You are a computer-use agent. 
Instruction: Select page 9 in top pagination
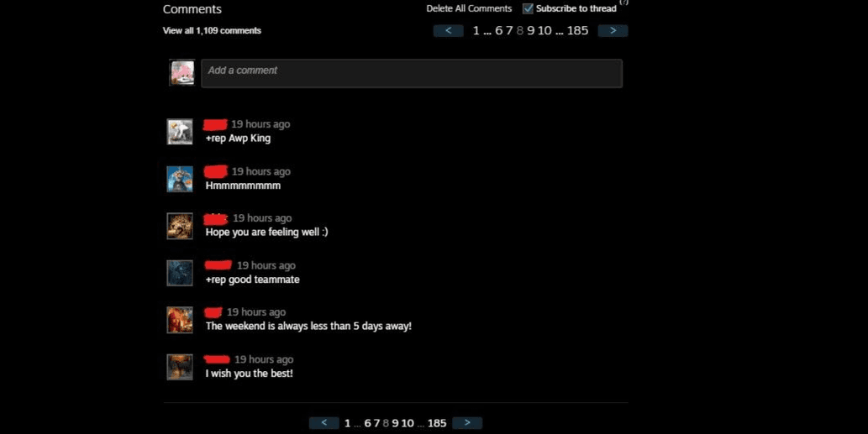click(531, 30)
